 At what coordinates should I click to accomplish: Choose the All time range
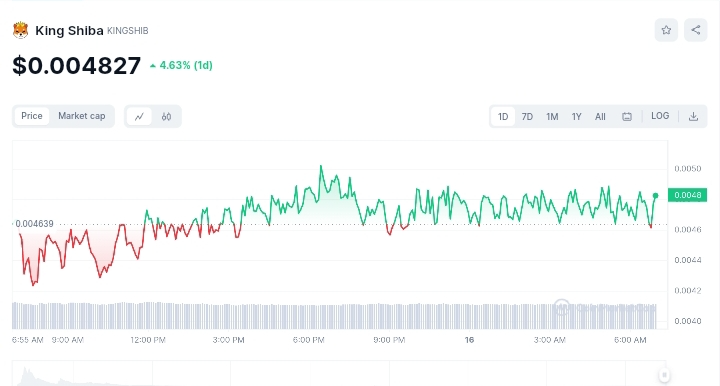600,117
